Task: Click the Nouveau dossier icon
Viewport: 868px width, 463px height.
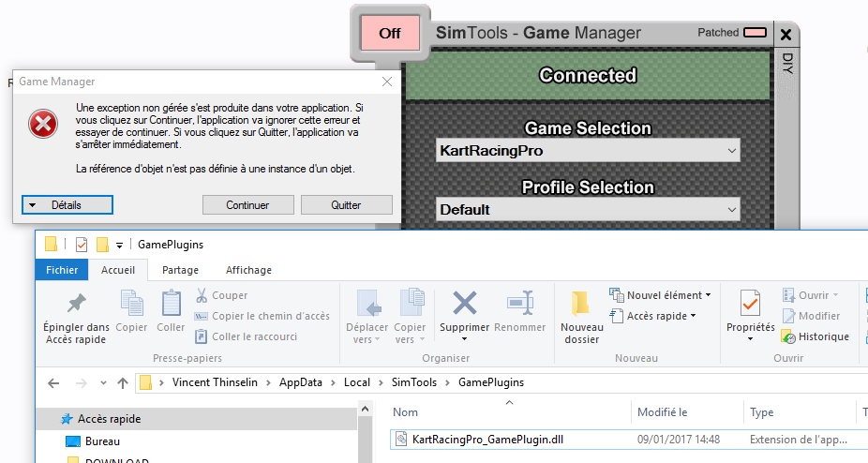Action: (581, 305)
